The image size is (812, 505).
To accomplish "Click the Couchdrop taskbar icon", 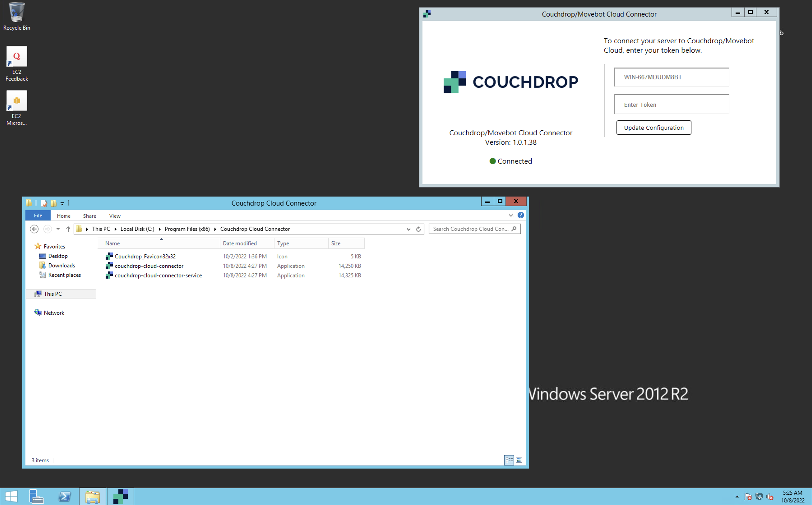I will [x=120, y=496].
